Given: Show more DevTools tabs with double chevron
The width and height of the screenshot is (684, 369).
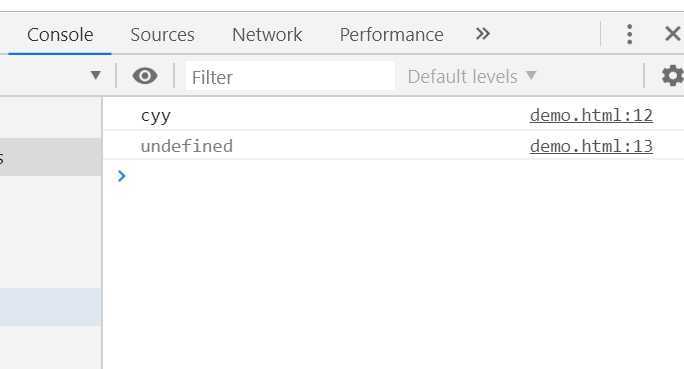Looking at the screenshot, I should click(x=482, y=34).
